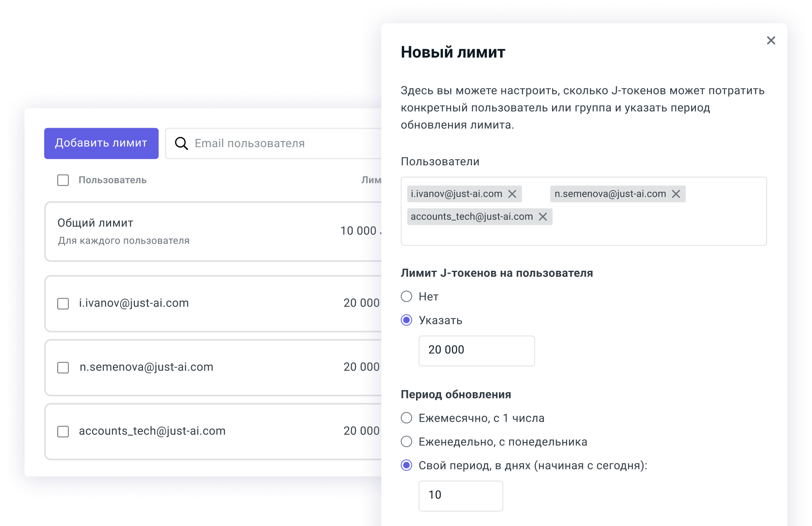
Task: Choose Еженедельно, с понедельника period
Action: 406,442
